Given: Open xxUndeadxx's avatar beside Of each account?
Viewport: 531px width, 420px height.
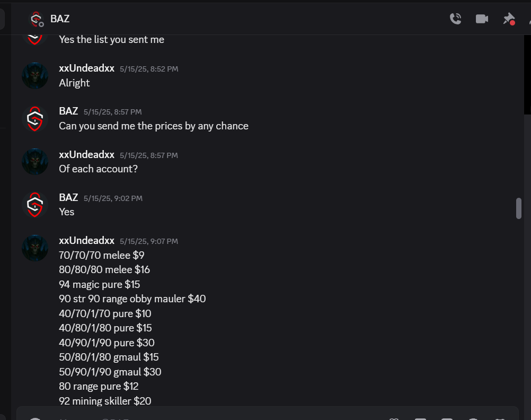Looking at the screenshot, I should [x=35, y=162].
